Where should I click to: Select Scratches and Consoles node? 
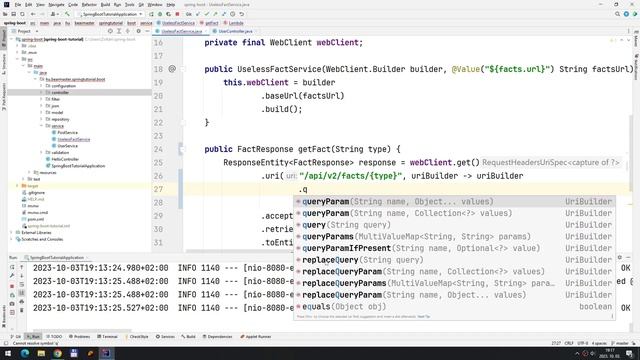pos(42,239)
